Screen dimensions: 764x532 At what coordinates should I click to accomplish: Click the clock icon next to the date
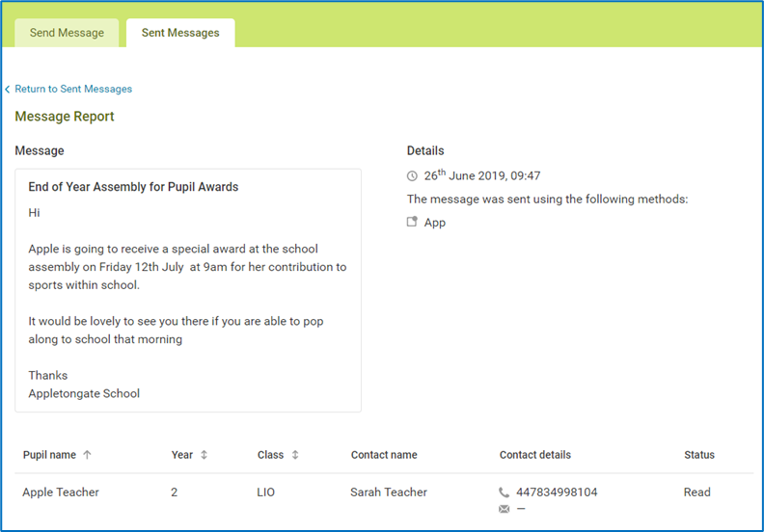click(413, 176)
